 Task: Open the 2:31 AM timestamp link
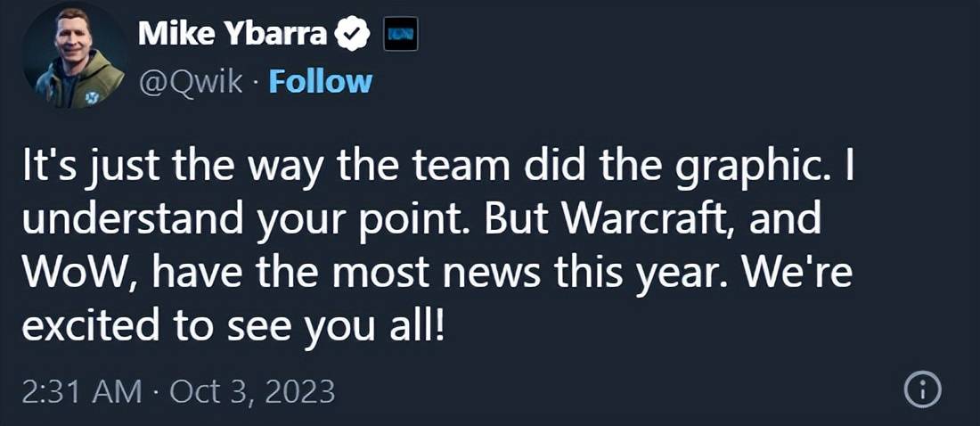click(x=82, y=392)
